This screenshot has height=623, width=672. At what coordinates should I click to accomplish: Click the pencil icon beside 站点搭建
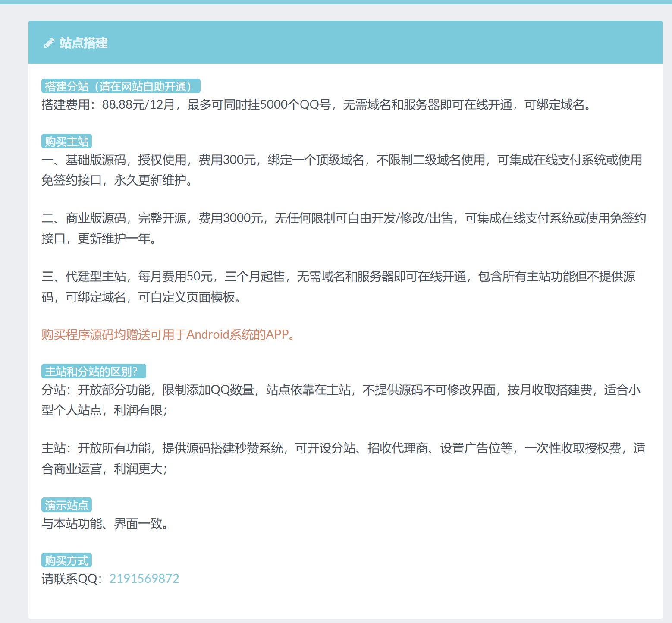click(49, 43)
